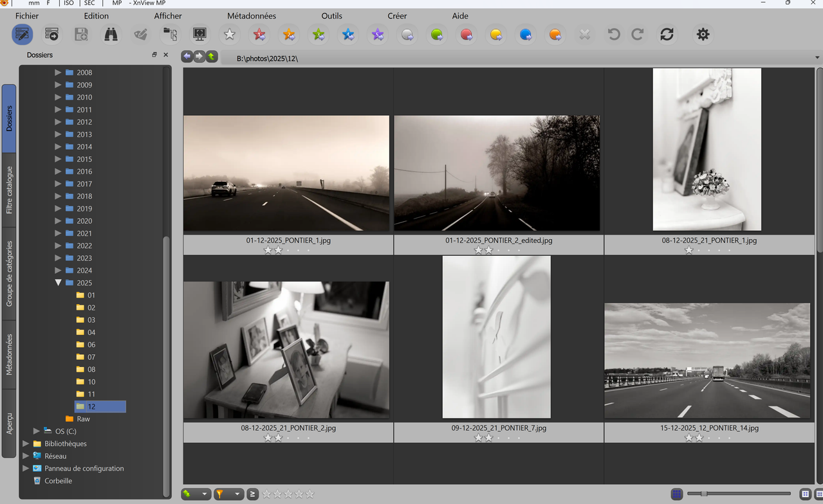The width and height of the screenshot is (823, 504).
Task: Expand the 2024 folder
Action: coord(58,270)
